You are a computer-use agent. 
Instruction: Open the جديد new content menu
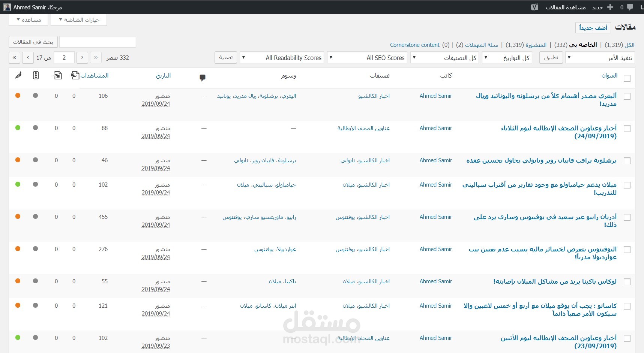tap(597, 7)
